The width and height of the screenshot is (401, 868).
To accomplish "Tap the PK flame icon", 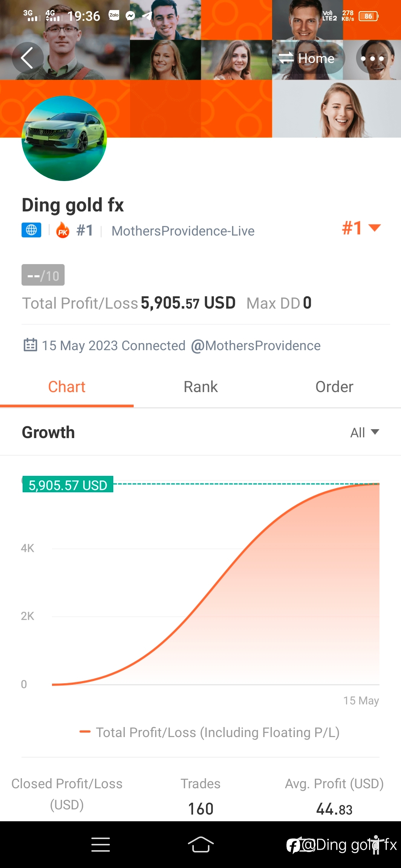I will (x=63, y=230).
